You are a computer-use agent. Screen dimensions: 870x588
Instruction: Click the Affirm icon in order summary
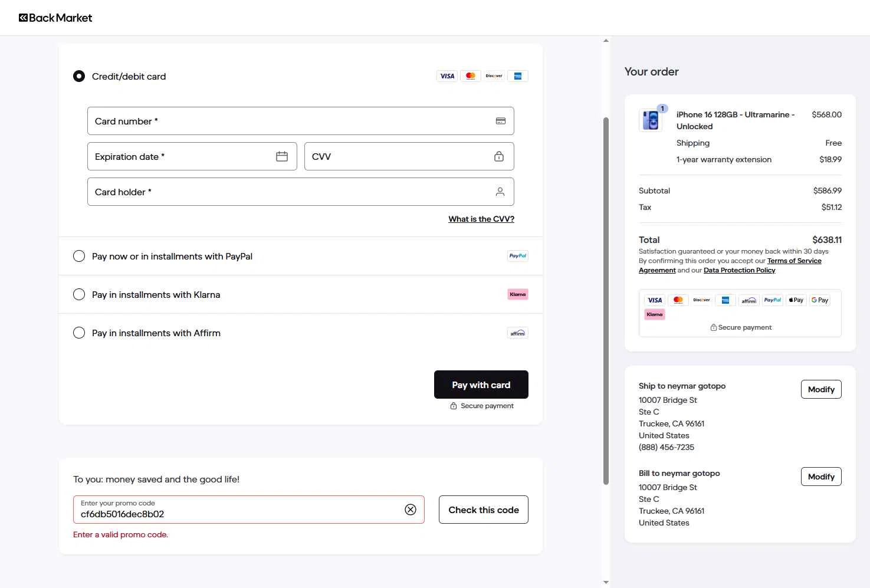pos(749,300)
